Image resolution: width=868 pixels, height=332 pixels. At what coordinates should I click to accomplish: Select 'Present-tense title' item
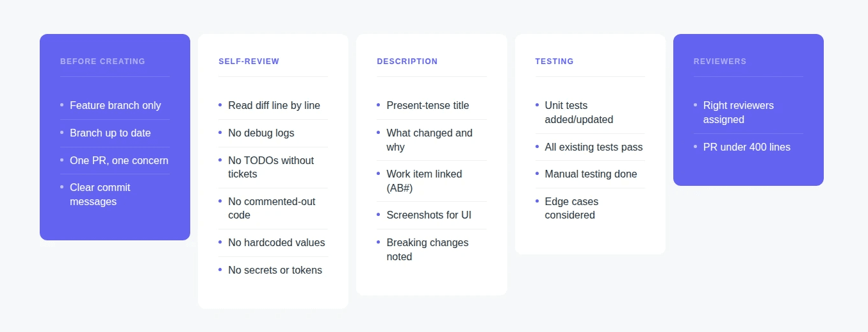[x=428, y=106]
